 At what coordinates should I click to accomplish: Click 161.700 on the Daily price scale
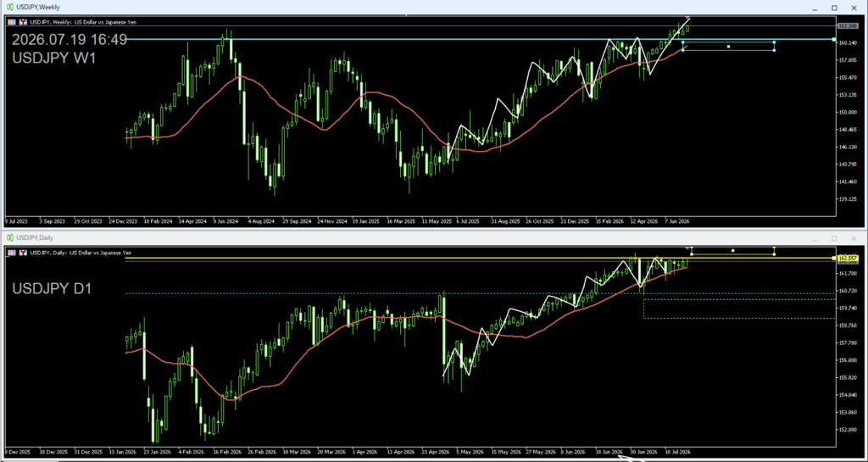[x=848, y=273]
